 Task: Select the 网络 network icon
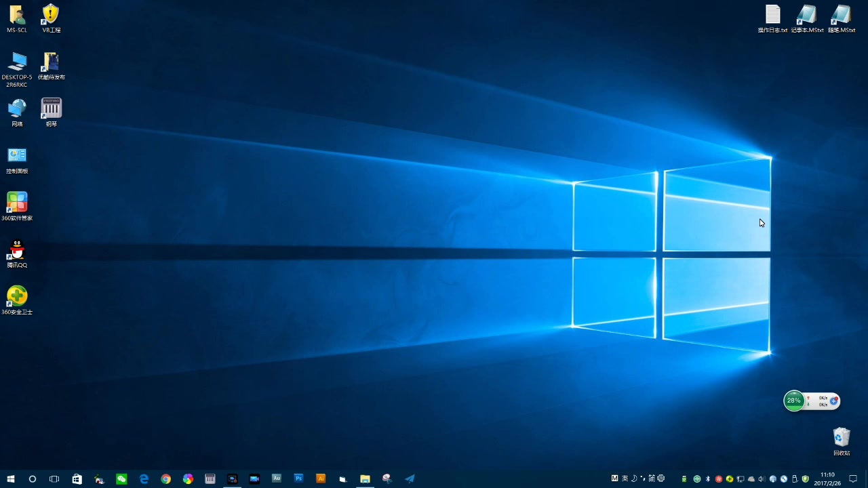click(17, 113)
